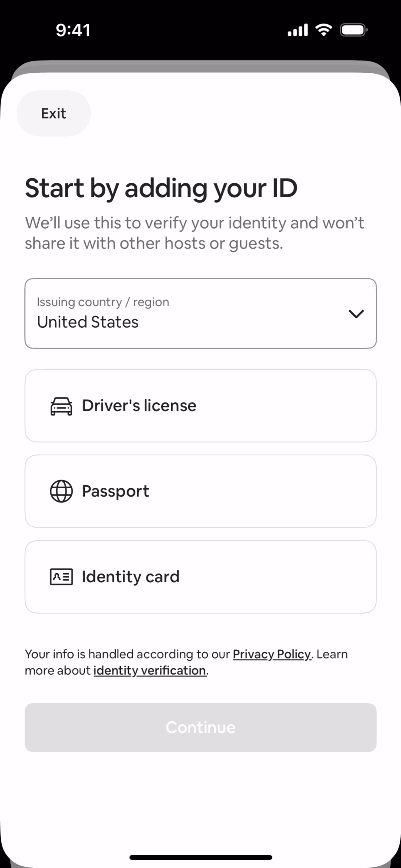Select the Driver's license option
The image size is (401, 868).
coord(201,406)
